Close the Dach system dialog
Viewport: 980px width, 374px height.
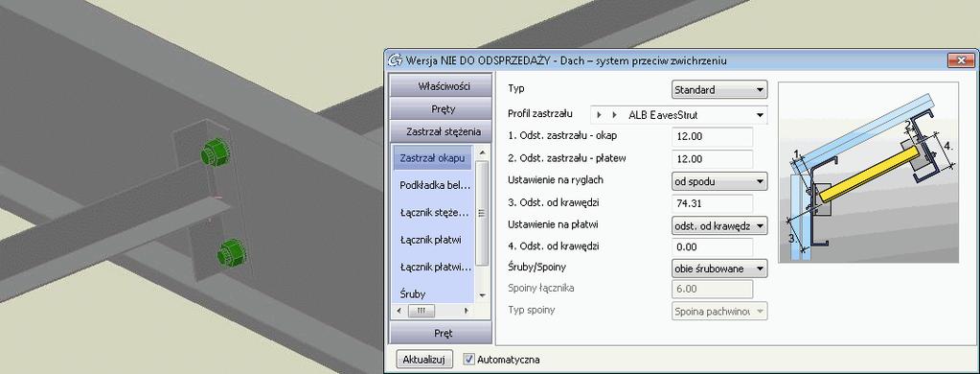(x=961, y=60)
